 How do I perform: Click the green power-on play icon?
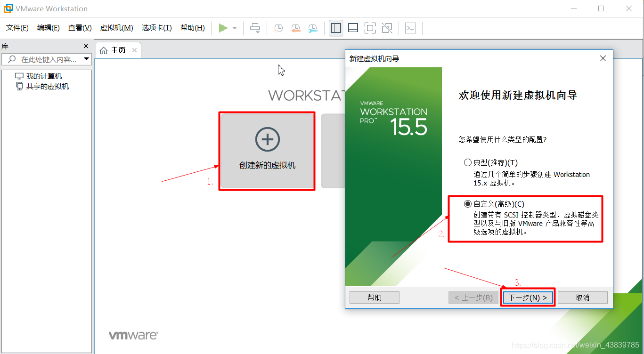pos(223,28)
